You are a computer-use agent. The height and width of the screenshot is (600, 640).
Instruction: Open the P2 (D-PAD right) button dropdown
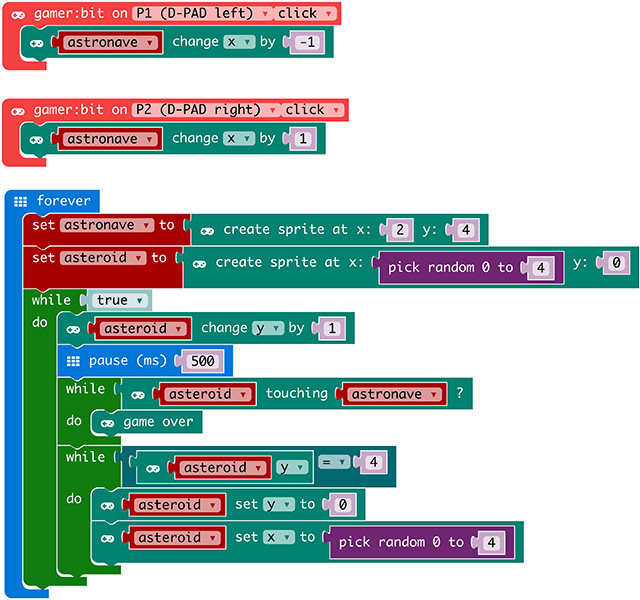pyautogui.click(x=206, y=109)
